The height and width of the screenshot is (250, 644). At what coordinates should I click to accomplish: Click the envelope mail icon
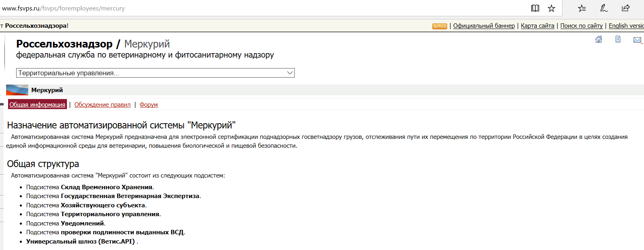pyautogui.click(x=637, y=39)
